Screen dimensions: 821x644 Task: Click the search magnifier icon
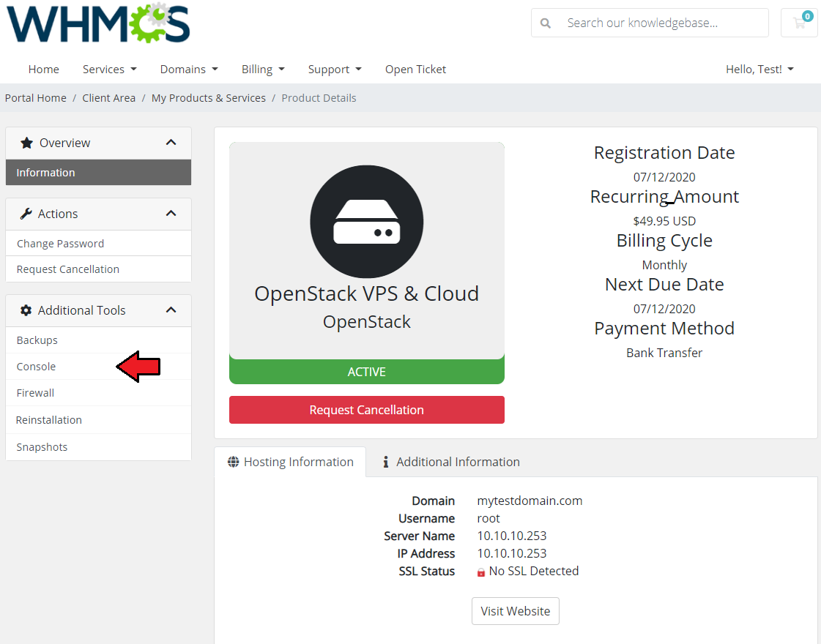[546, 23]
